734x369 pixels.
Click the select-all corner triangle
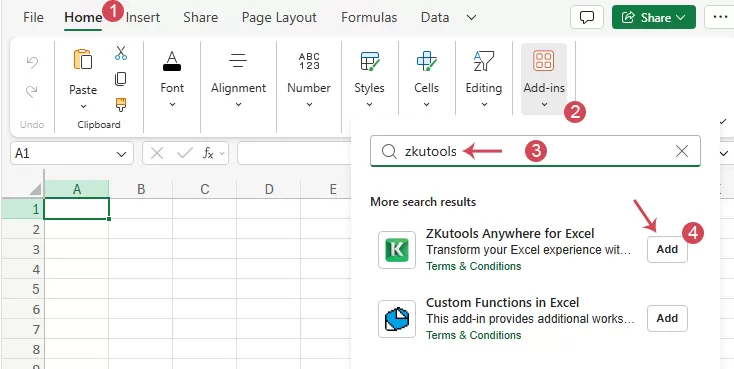(x=35, y=189)
